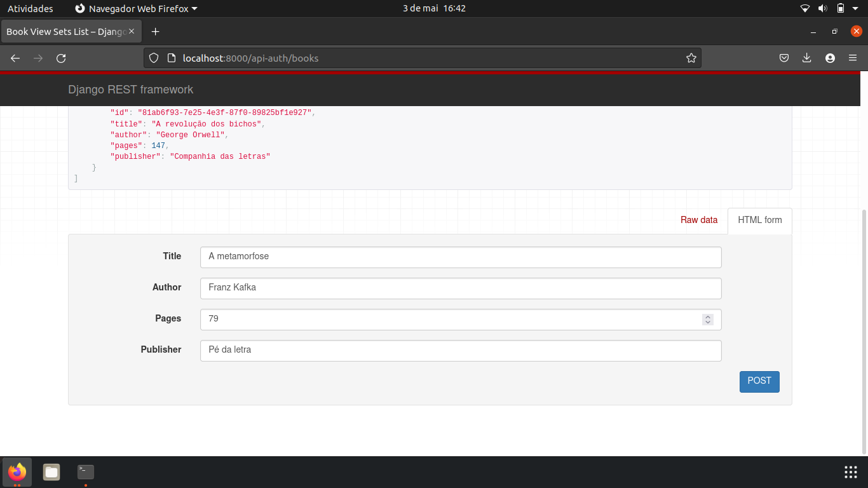
Task: Open the Show Applications grid
Action: coord(850,472)
